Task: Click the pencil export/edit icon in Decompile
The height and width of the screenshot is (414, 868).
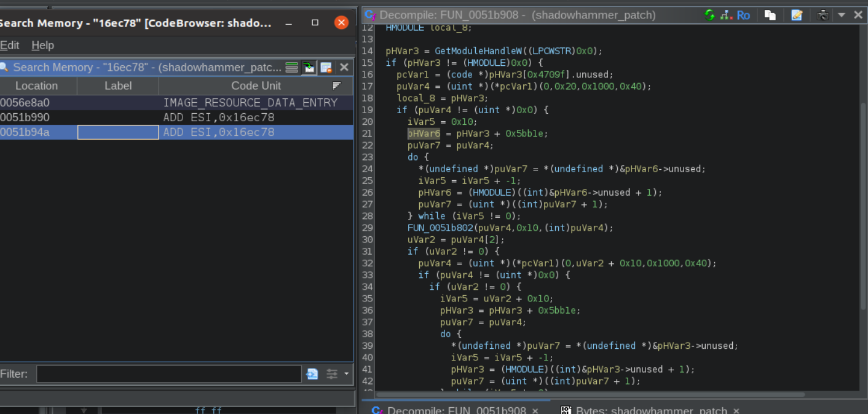Action: click(797, 15)
